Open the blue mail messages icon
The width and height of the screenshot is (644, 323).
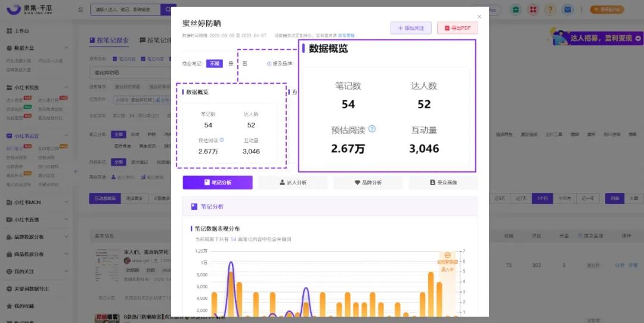coord(568,10)
